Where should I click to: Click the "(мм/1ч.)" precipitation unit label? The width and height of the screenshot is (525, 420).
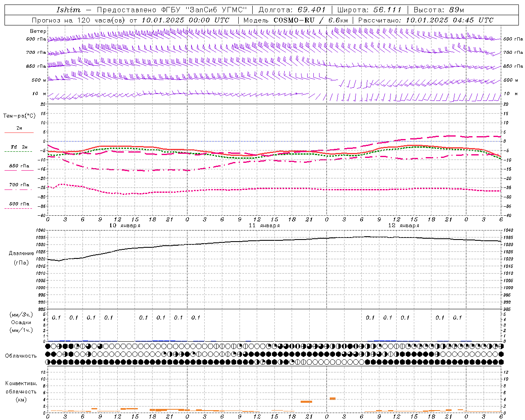click(21, 330)
